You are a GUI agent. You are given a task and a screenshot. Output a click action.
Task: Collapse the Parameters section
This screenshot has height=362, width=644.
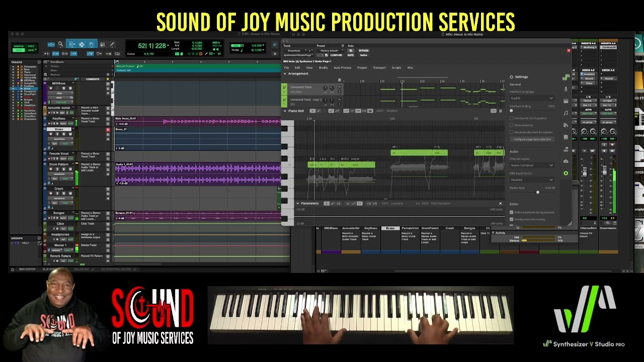coord(297,203)
